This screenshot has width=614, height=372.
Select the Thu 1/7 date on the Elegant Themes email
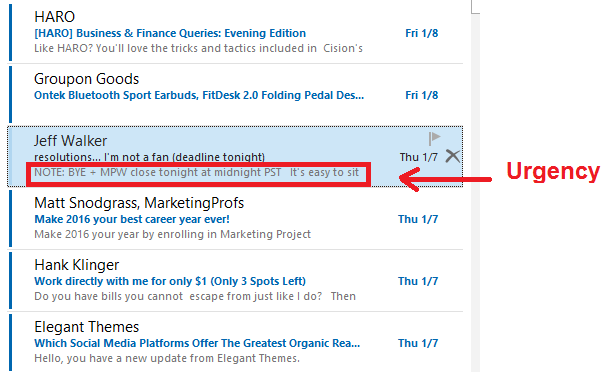pos(418,343)
